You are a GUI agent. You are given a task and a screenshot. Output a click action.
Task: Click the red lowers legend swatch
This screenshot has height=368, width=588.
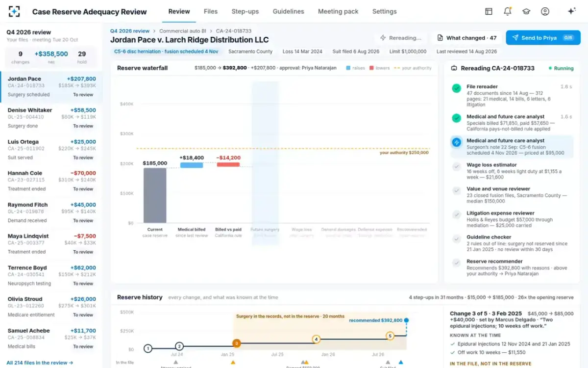tap(372, 68)
